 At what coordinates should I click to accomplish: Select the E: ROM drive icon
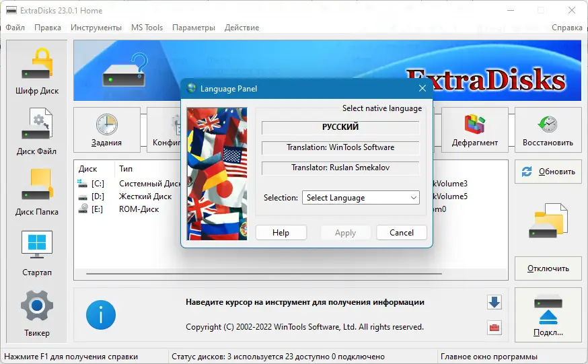point(83,209)
